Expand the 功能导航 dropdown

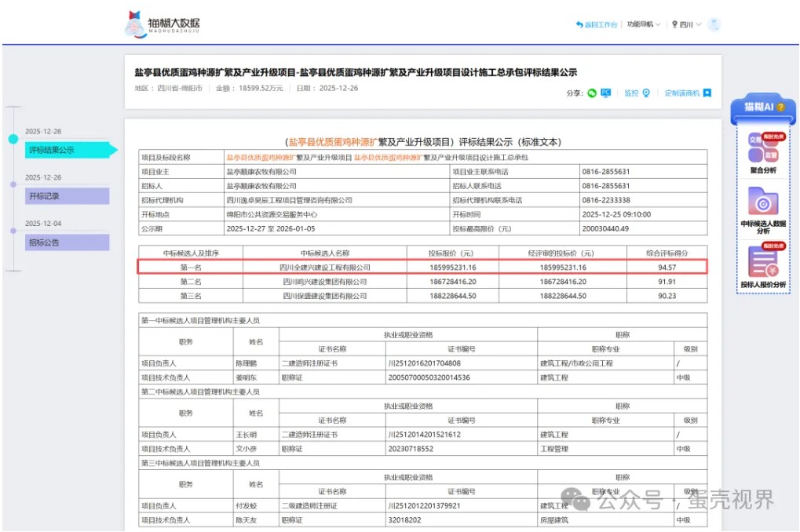[x=643, y=25]
